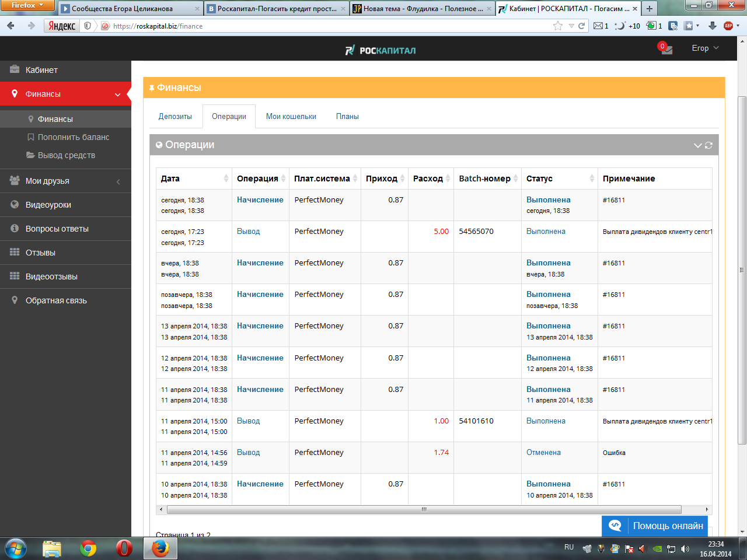Sort table by Дата column arrows
This screenshot has height=560, width=747.
click(226, 178)
